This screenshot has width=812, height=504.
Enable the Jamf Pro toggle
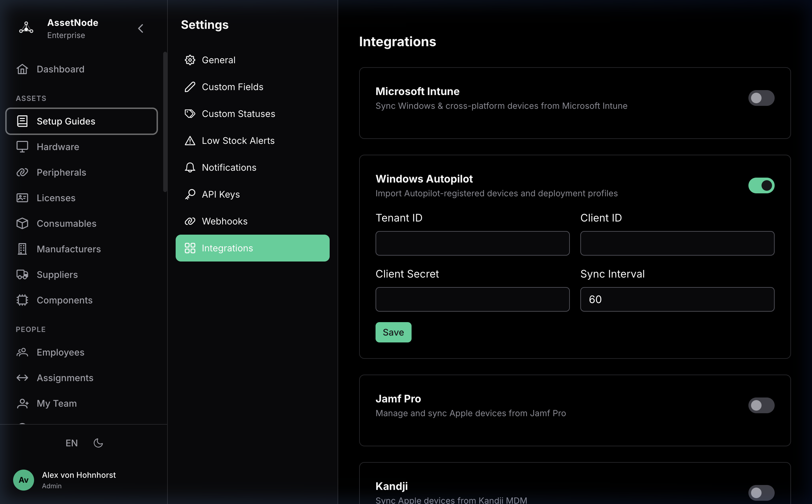[x=761, y=405]
